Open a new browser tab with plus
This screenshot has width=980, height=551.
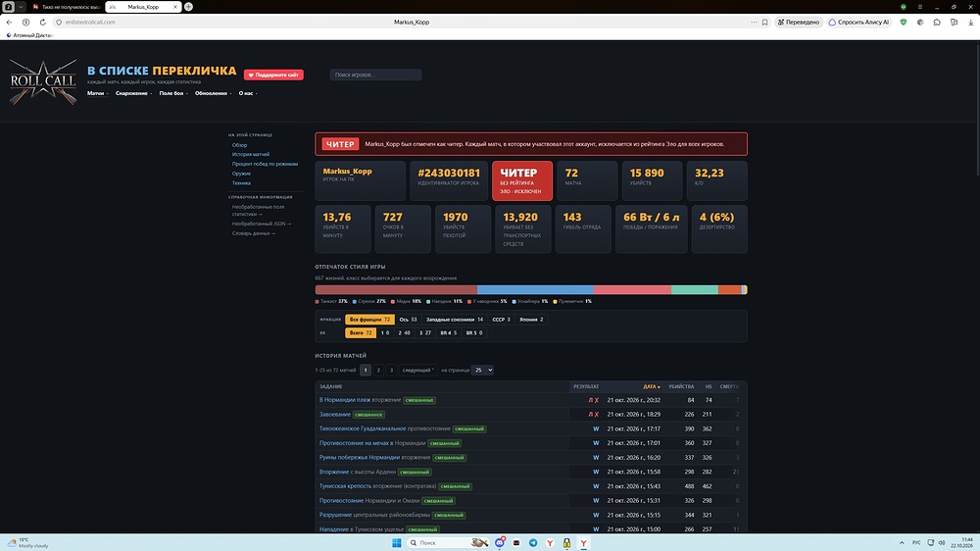pyautogui.click(x=188, y=6)
